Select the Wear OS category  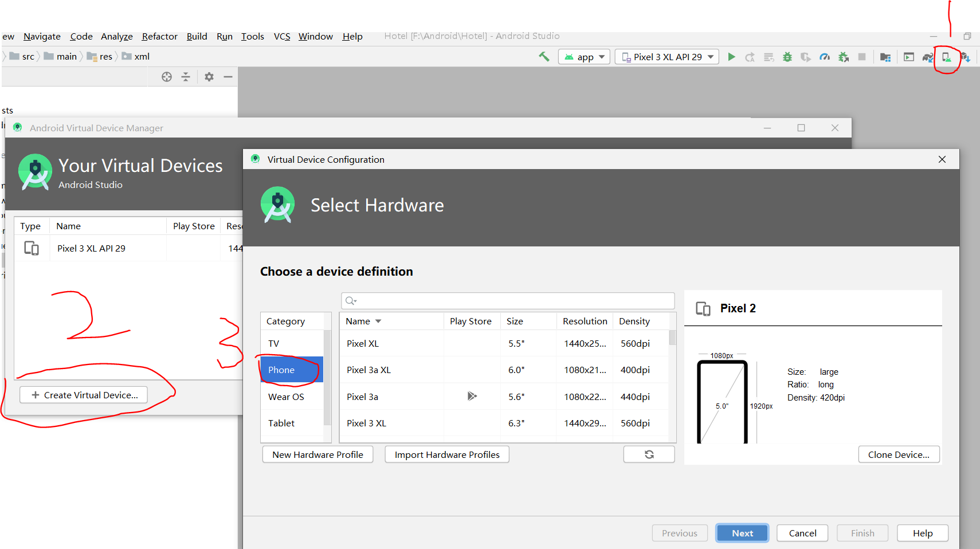[292, 397]
